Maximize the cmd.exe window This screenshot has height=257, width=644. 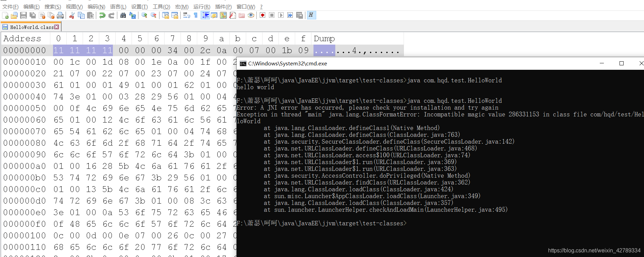(622, 63)
